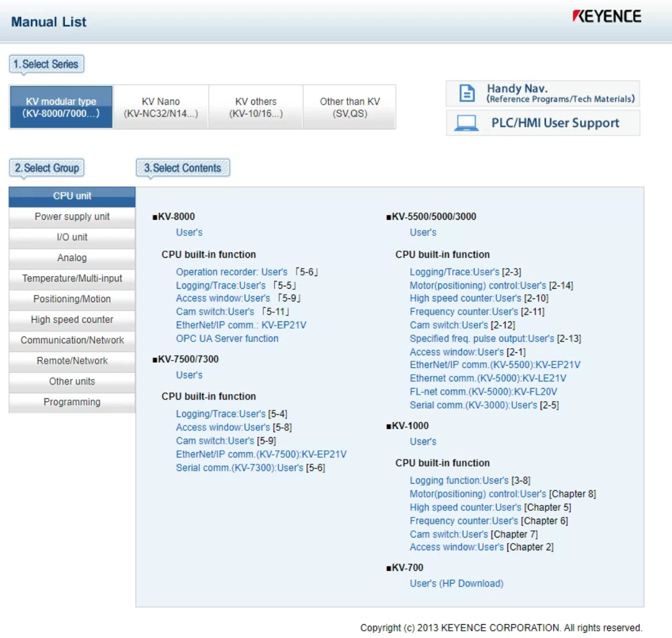Choose the Analog group

72,258
